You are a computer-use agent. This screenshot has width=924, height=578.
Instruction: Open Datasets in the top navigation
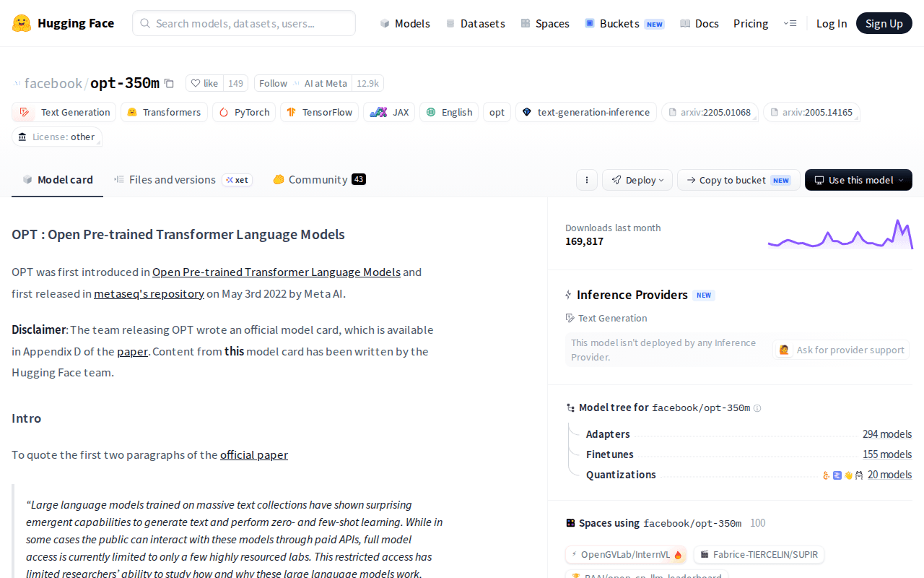(475, 23)
